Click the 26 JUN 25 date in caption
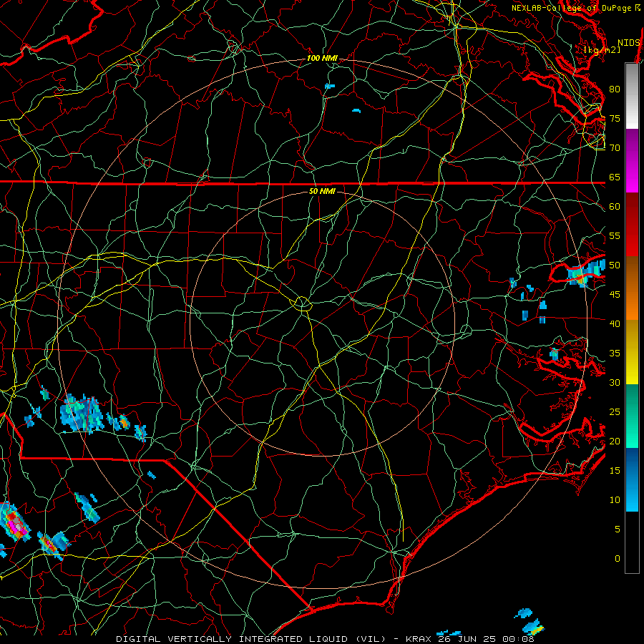 click(x=467, y=639)
